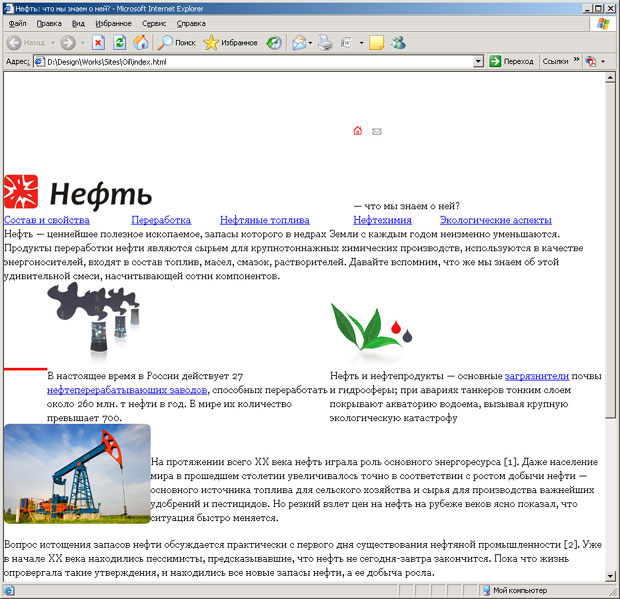
Task: Open dropdown arrow beside the rightmost toolbar icon
Action: point(603,61)
